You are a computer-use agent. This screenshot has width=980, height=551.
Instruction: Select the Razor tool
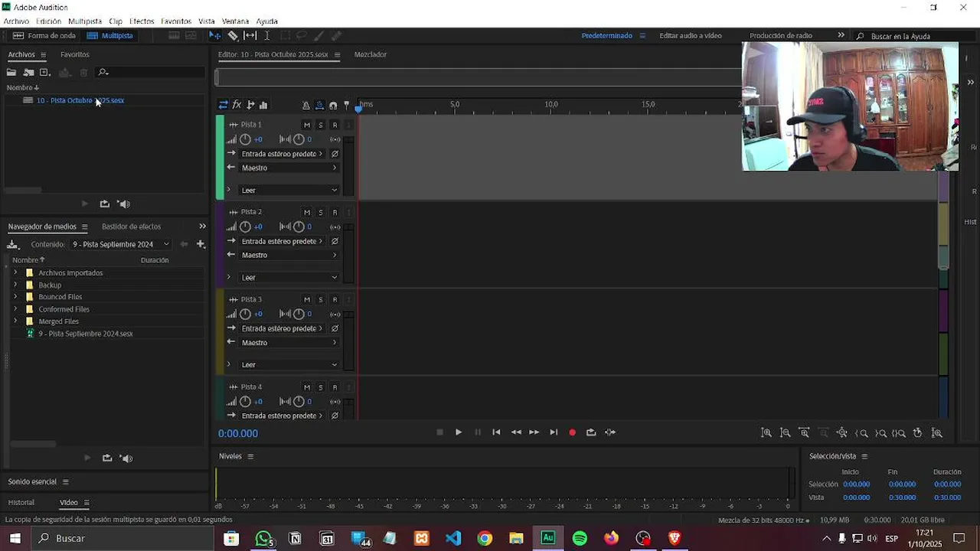(x=233, y=35)
